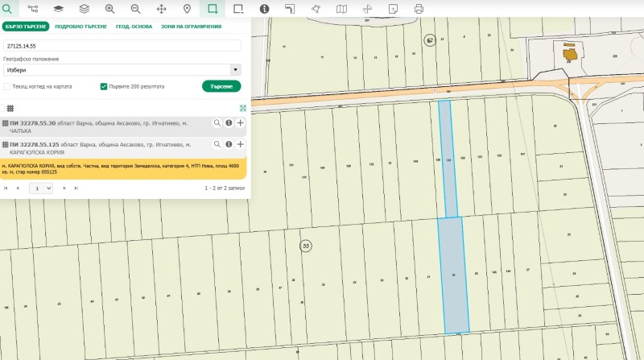The height and width of the screenshot is (360, 644).
Task: Switch to 'Геод. основа' tab
Action: pos(134,27)
